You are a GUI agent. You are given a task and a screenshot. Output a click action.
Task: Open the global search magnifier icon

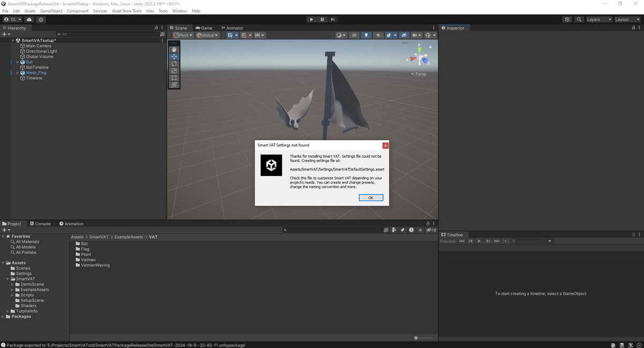pyautogui.click(x=579, y=20)
